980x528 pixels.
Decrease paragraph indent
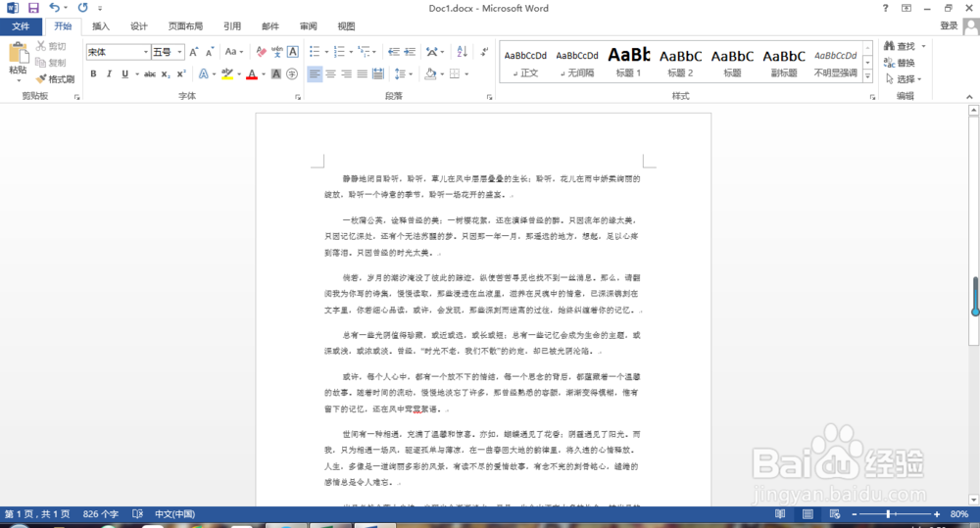point(394,52)
